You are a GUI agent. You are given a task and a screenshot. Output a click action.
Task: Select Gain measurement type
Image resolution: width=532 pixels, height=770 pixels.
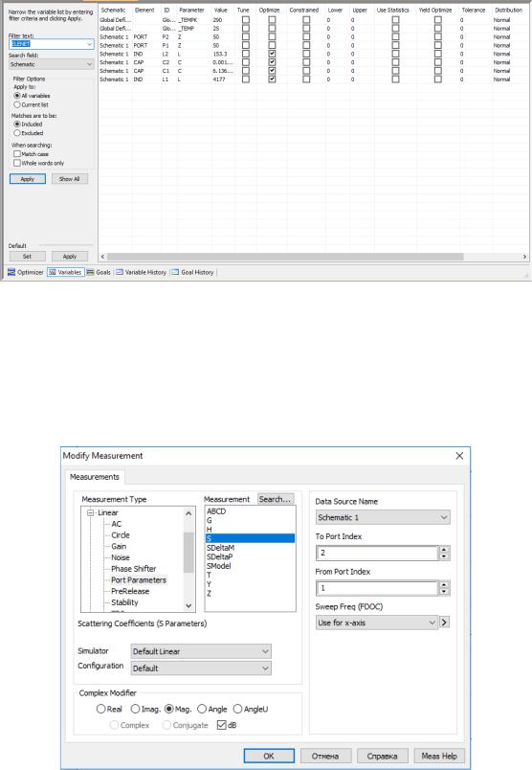coord(119,547)
